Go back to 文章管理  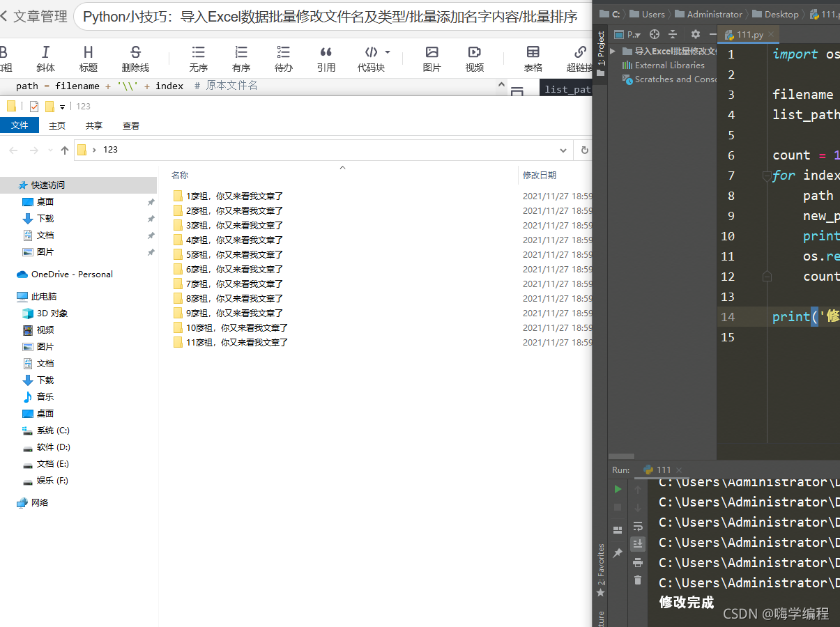(x=33, y=16)
